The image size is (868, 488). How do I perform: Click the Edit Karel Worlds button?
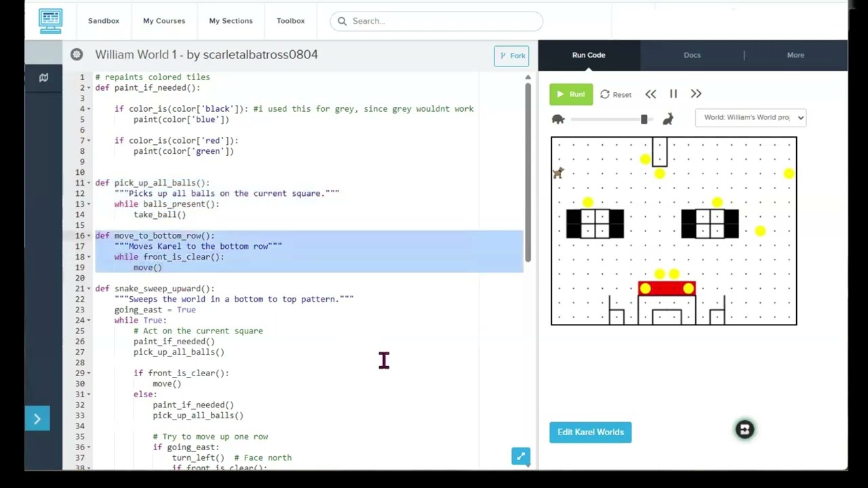pyautogui.click(x=591, y=432)
